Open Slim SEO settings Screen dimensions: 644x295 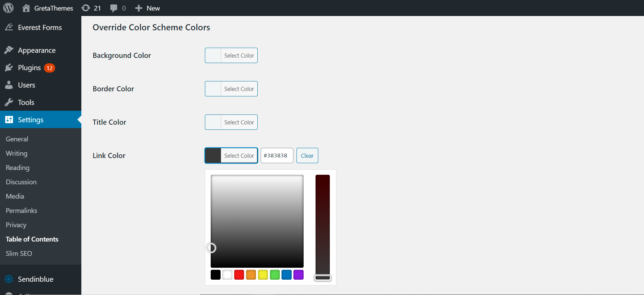[x=19, y=253]
